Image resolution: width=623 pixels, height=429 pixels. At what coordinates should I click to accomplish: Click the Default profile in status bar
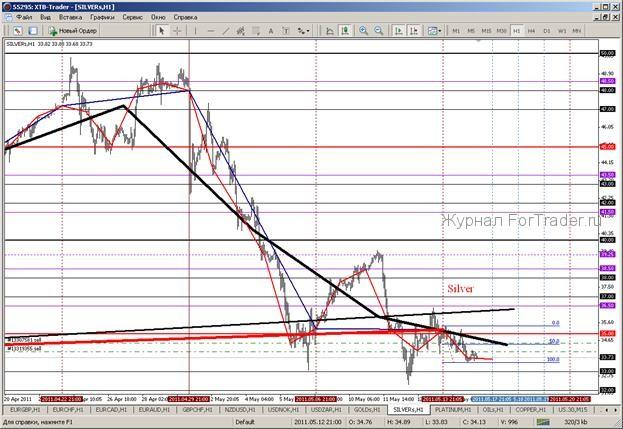tap(245, 423)
